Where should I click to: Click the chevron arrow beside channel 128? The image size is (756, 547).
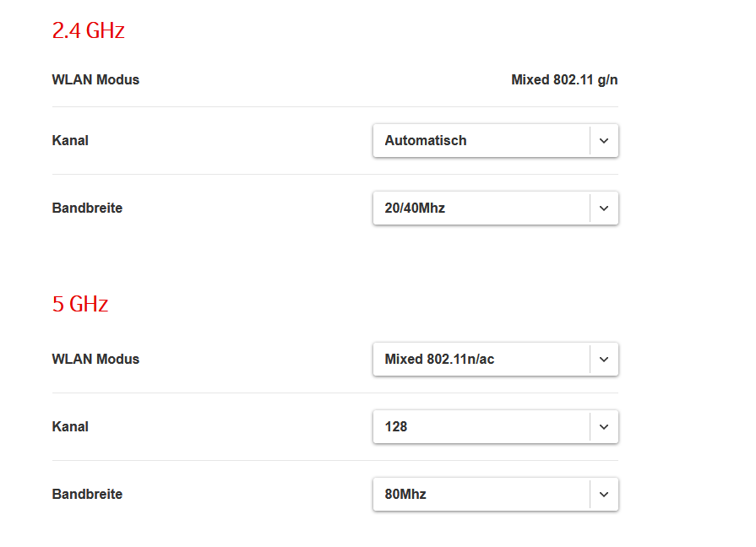(604, 427)
